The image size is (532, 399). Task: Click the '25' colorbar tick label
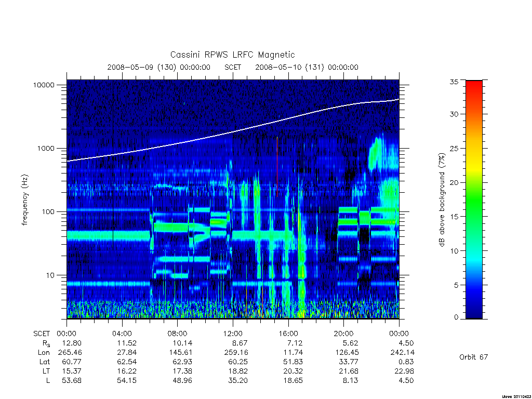[x=454, y=149]
